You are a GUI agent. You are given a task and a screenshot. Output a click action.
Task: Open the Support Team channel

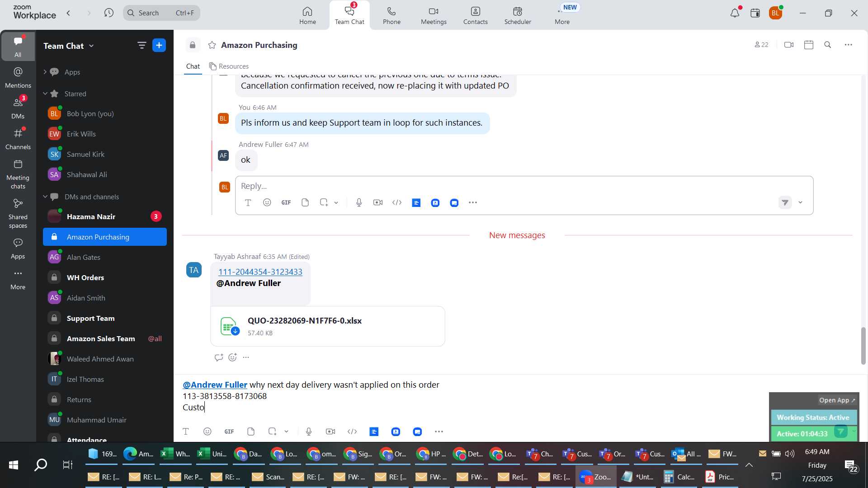pos(105,318)
